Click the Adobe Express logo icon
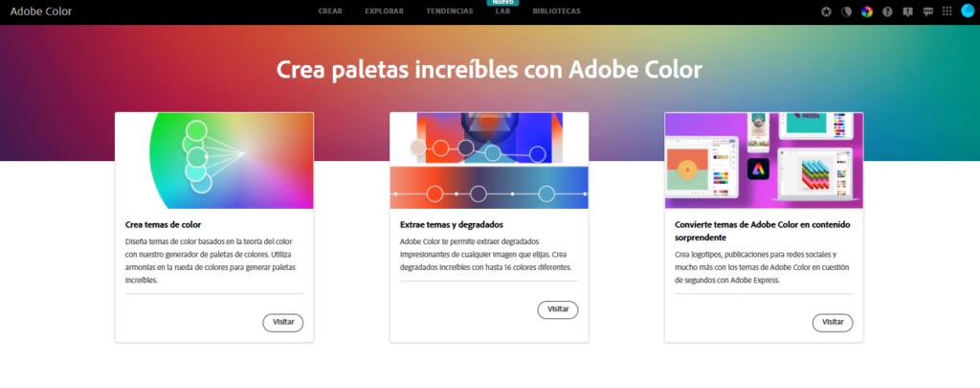 coord(758,170)
